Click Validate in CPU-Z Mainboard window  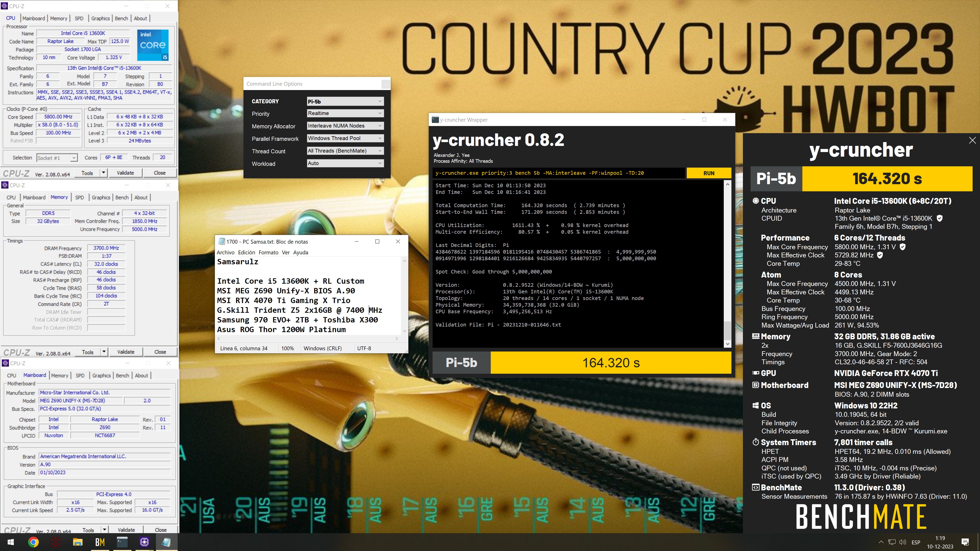[126, 530]
